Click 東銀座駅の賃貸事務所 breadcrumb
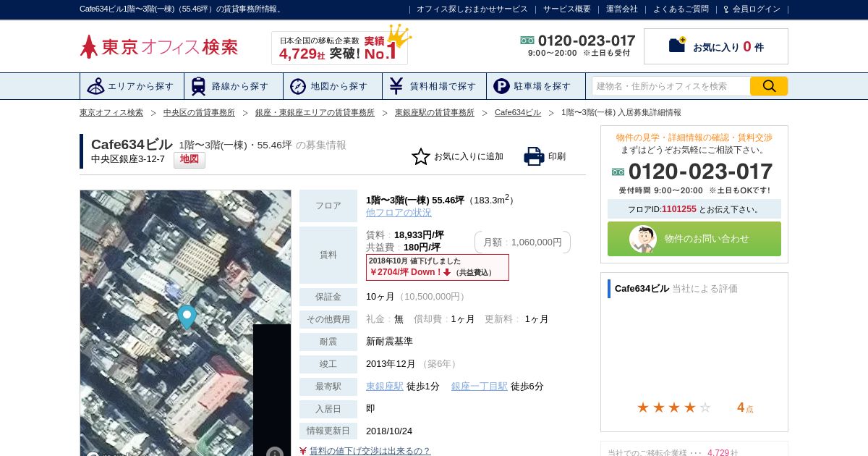Viewport: 868px width, 456px height. [x=435, y=112]
